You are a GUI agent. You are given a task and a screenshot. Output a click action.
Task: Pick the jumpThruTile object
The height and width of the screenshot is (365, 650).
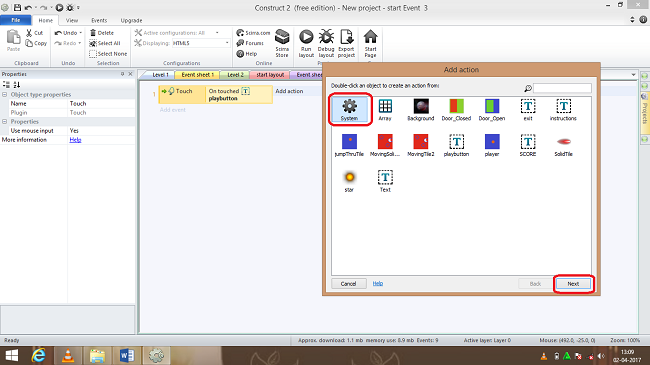tap(349, 146)
